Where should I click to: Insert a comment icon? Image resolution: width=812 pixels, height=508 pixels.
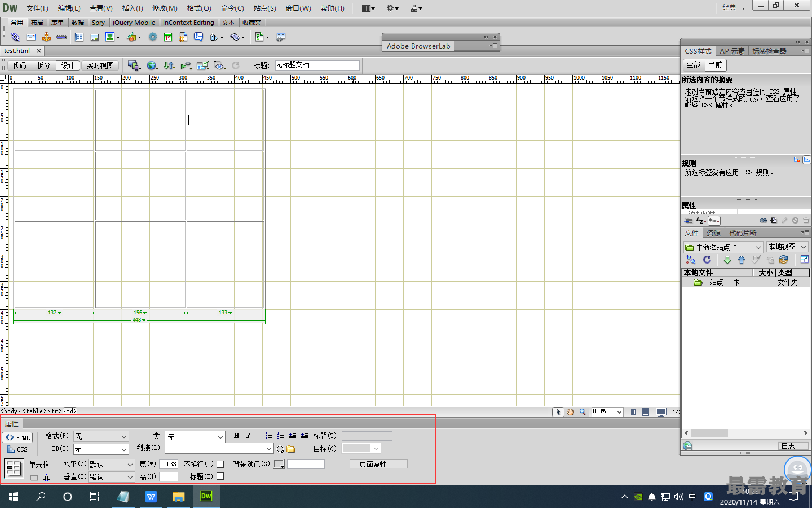[x=198, y=37]
